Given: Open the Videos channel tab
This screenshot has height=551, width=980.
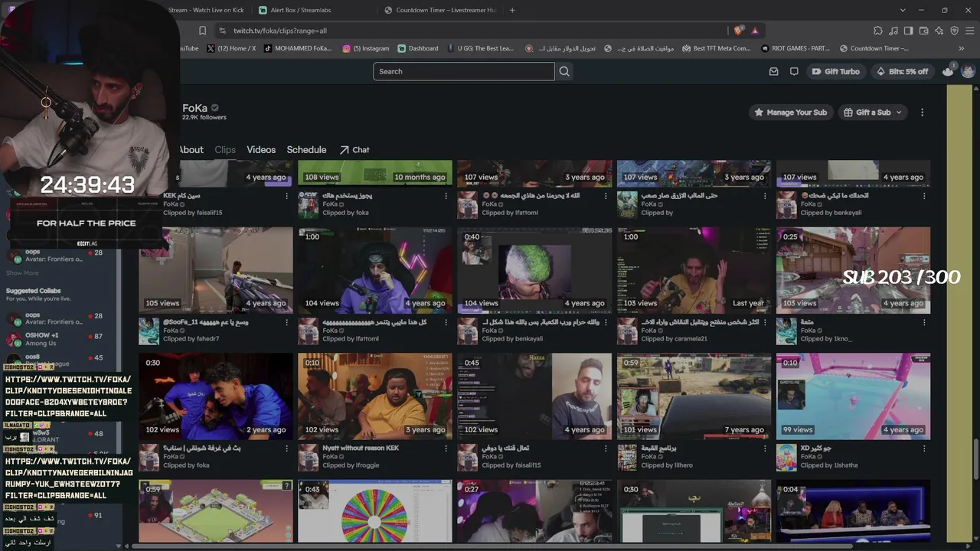Looking at the screenshot, I should pos(261,150).
